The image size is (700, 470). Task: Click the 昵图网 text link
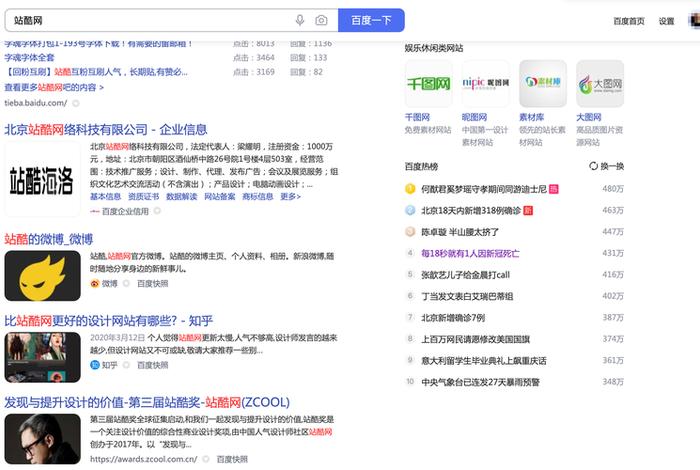click(474, 117)
